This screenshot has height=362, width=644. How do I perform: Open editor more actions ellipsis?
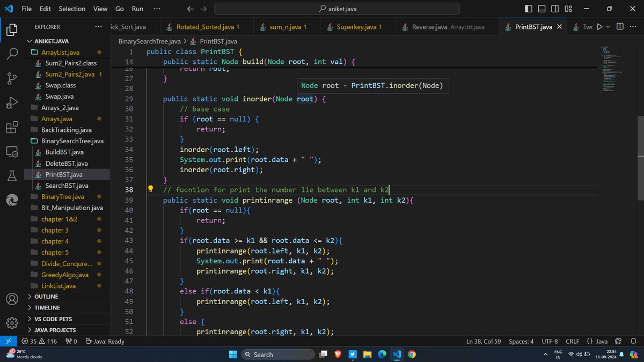pyautogui.click(x=633, y=27)
